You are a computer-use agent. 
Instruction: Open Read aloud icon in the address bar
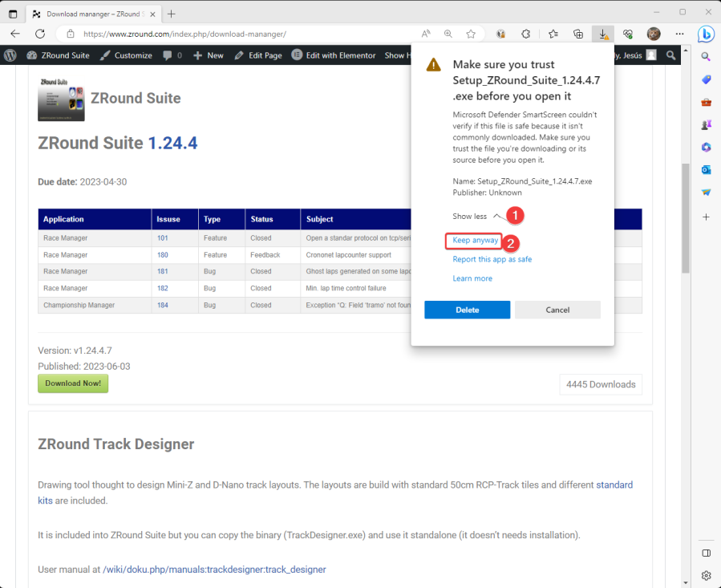pos(426,34)
